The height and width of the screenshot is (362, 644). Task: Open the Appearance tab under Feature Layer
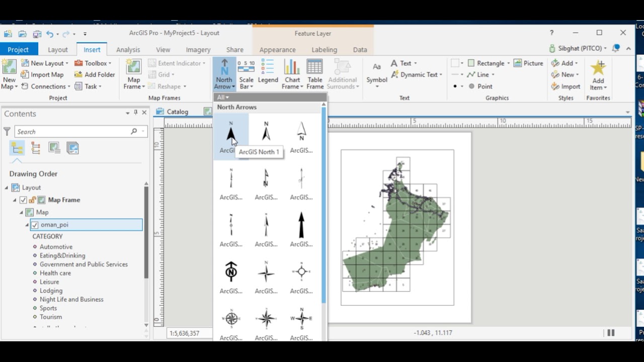(x=277, y=50)
